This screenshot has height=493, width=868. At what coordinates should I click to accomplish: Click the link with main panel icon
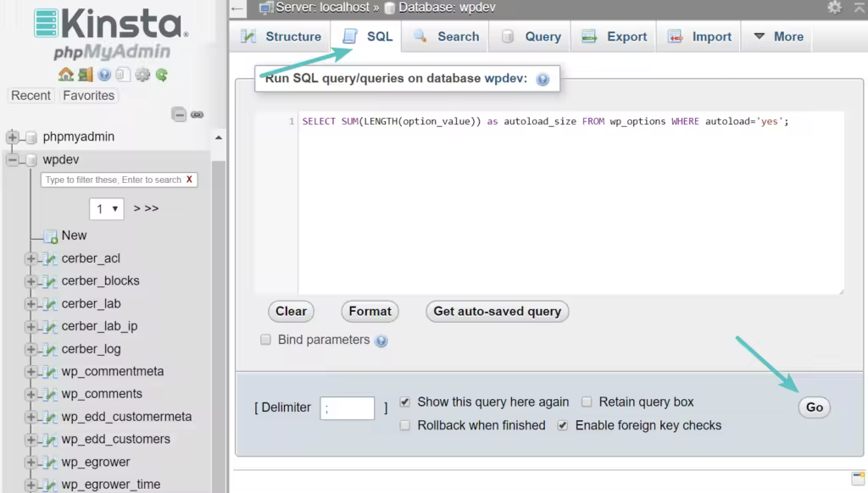pyautogui.click(x=197, y=114)
